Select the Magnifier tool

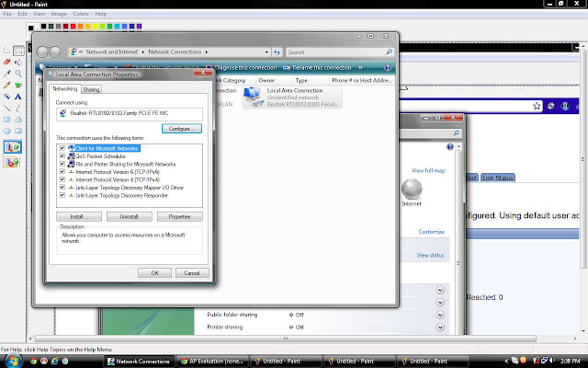point(18,74)
